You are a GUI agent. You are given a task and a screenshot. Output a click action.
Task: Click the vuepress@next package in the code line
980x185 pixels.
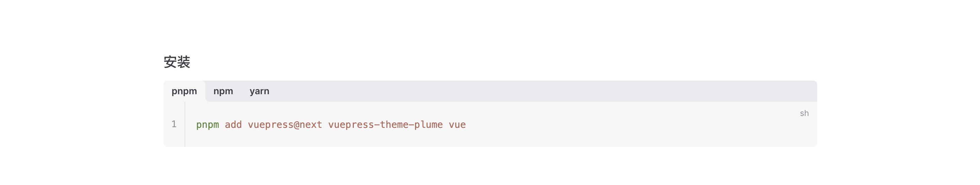285,125
